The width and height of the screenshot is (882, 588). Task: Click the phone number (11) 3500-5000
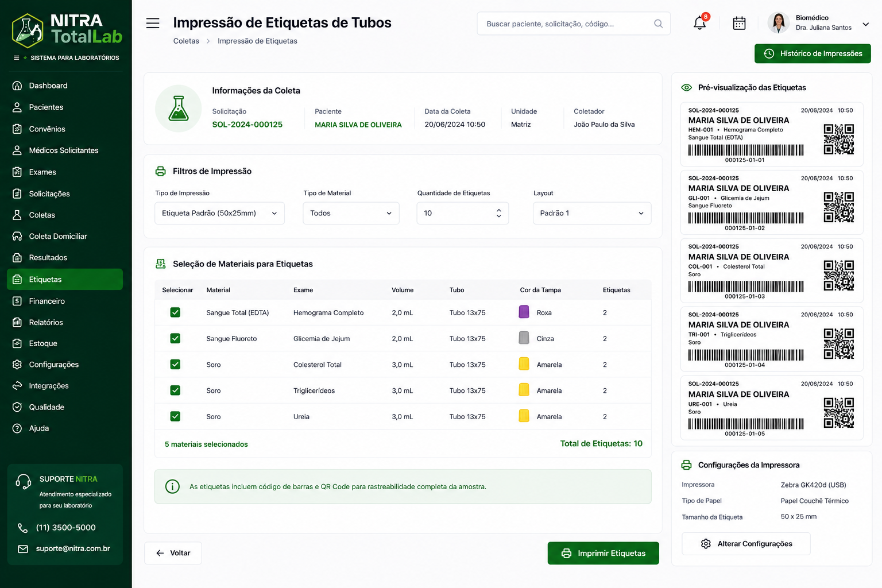[66, 528]
